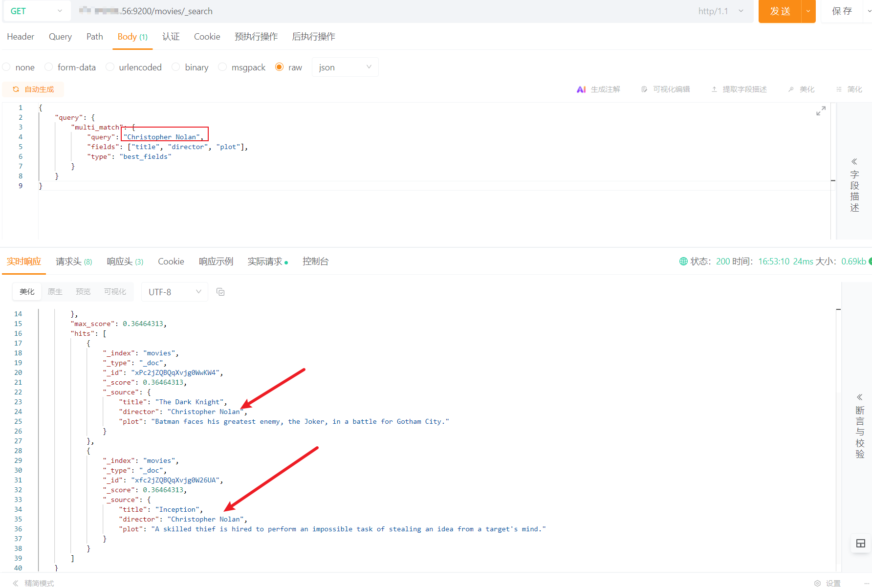Click the beautify JSON icon
The height and width of the screenshot is (588, 872).
tap(791, 89)
